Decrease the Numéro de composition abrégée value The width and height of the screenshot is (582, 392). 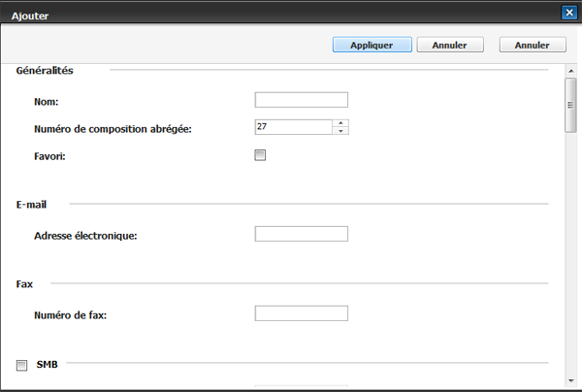340,131
